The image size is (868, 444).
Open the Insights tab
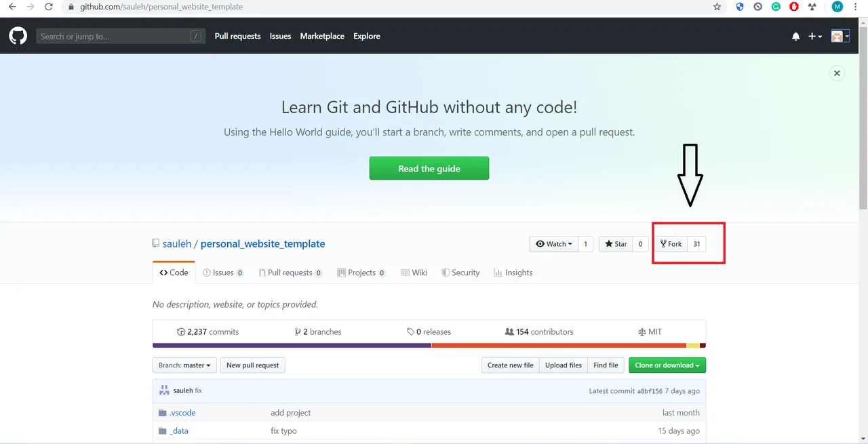[x=513, y=273]
